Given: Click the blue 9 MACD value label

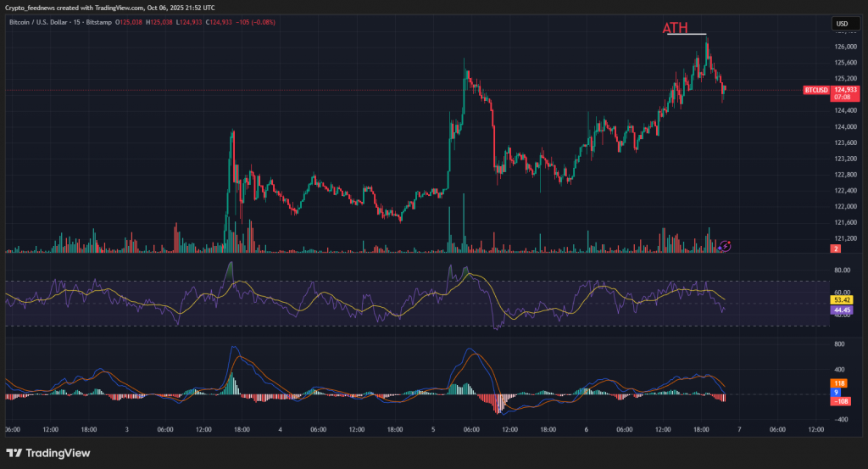Looking at the screenshot, I should 837,392.
